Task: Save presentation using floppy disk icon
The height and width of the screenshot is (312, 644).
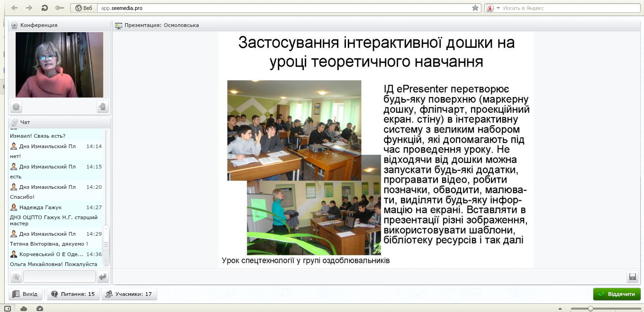Action: tap(632, 276)
